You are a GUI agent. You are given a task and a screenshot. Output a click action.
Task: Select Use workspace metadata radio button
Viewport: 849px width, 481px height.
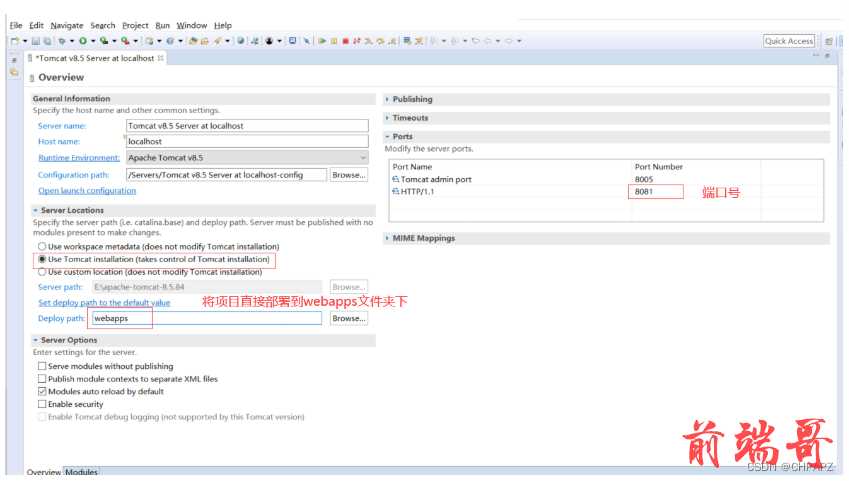coord(42,246)
